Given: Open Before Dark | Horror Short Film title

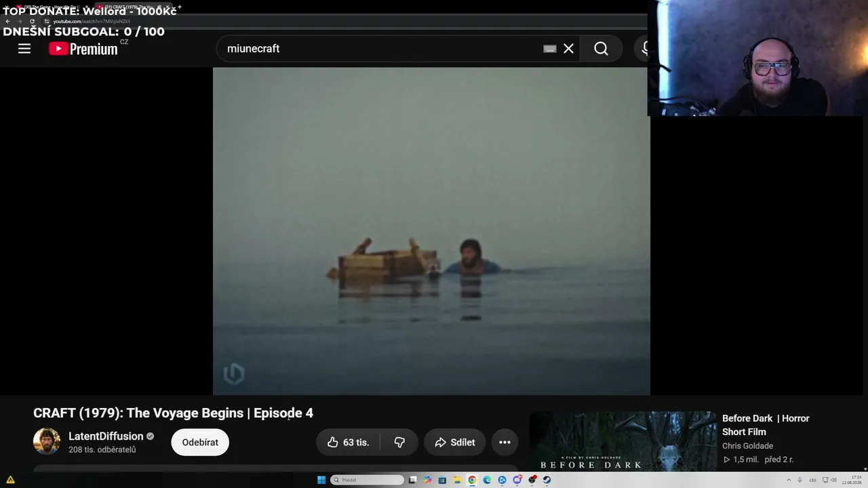Looking at the screenshot, I should tap(766, 425).
